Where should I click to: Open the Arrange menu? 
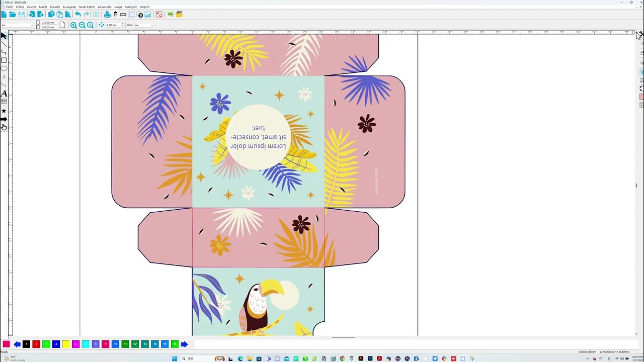click(x=69, y=7)
